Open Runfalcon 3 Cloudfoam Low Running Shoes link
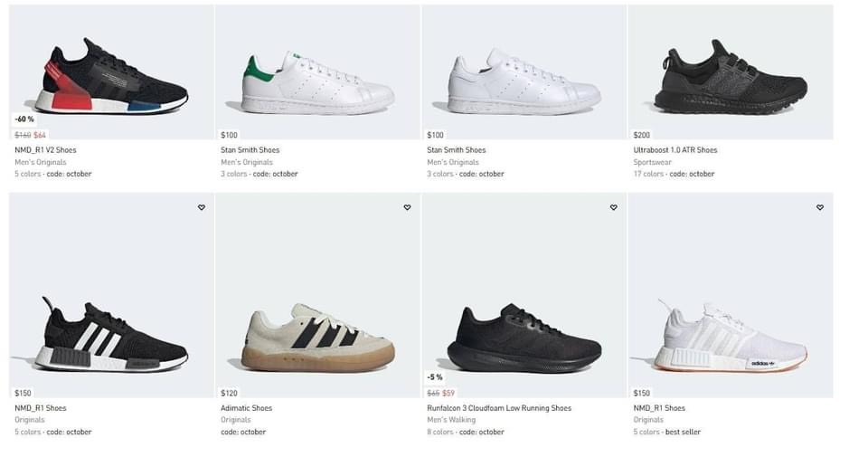 point(499,408)
